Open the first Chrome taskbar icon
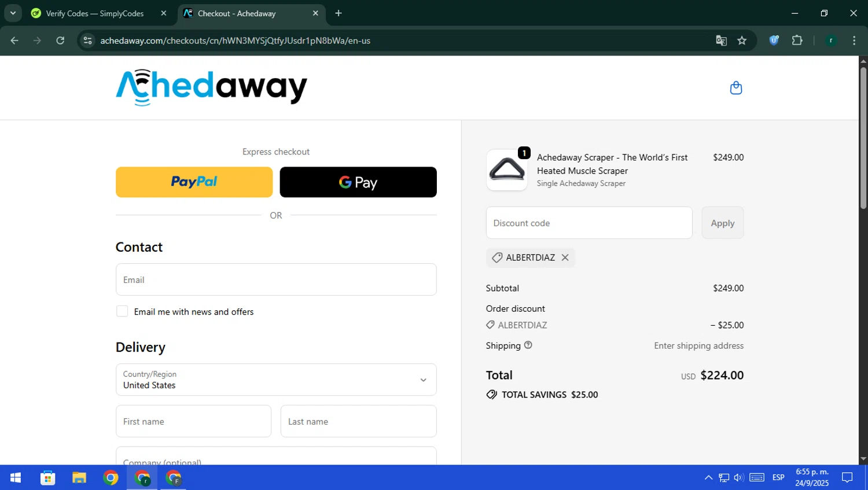The width and height of the screenshot is (868, 490). point(111,478)
